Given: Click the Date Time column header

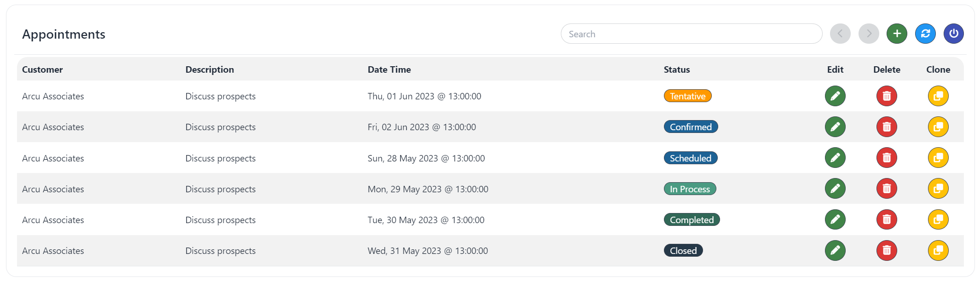Looking at the screenshot, I should (389, 69).
